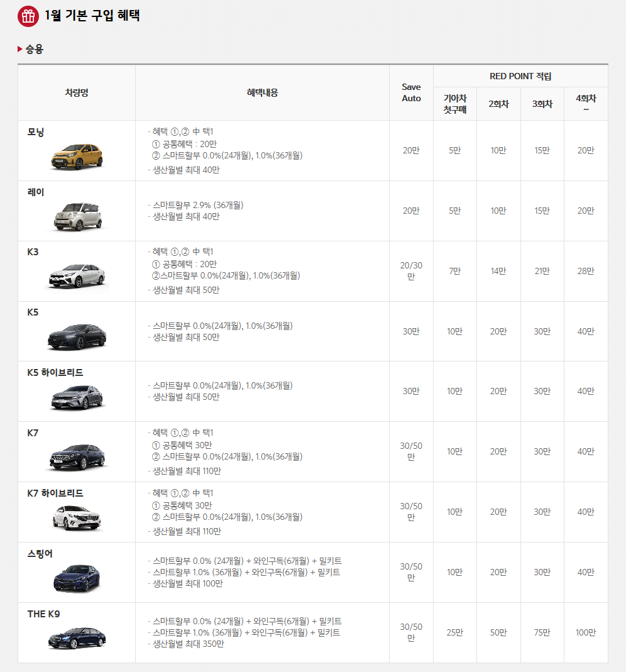Select the 레이 car image
The width and height of the screenshot is (626, 672).
(x=78, y=216)
